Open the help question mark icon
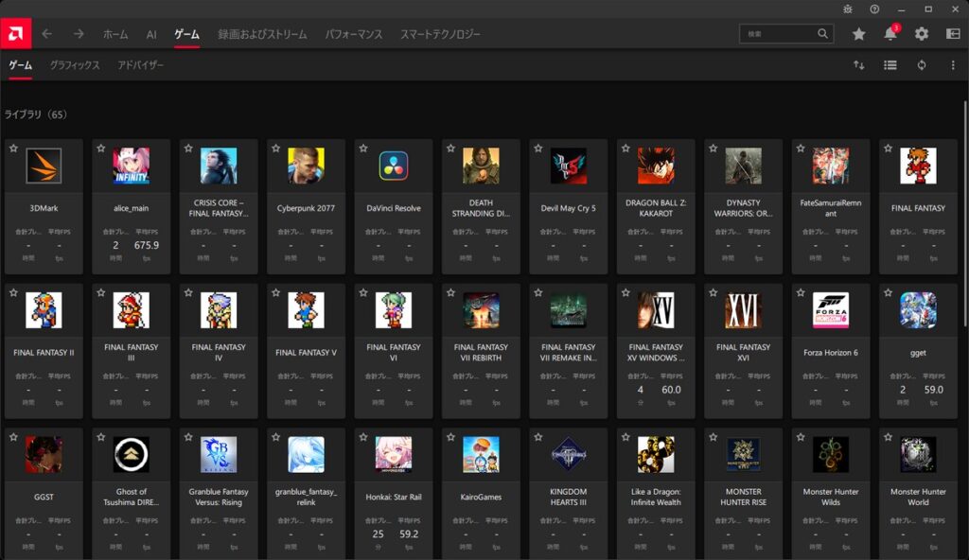 click(874, 9)
